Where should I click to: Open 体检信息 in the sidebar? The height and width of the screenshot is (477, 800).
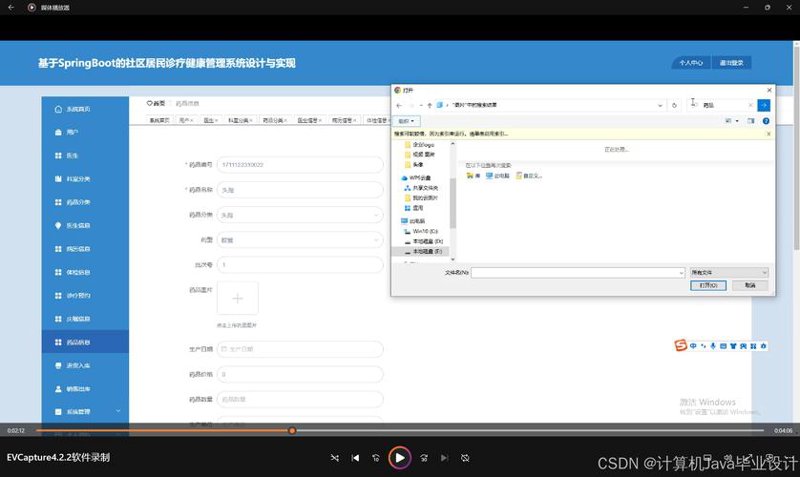(x=85, y=272)
